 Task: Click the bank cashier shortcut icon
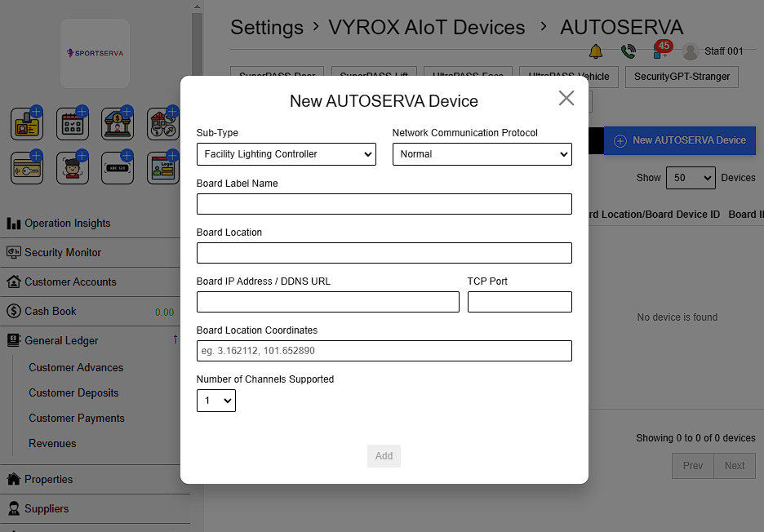pyautogui.click(x=117, y=125)
